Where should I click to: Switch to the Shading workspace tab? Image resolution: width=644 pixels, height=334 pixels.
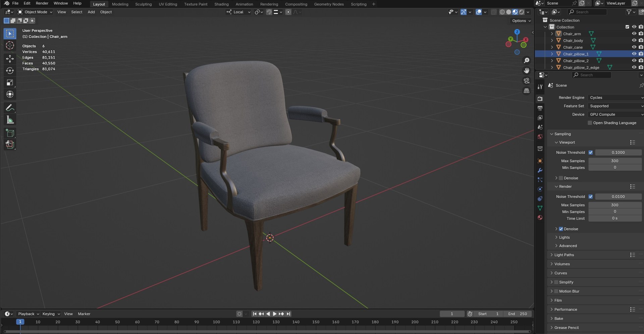coord(221,4)
